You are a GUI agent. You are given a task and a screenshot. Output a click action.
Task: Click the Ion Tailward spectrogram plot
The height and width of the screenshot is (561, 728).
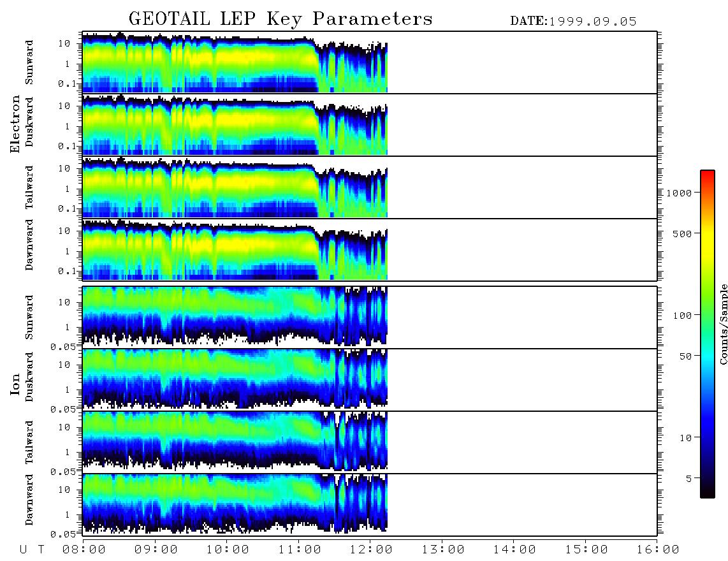pyautogui.click(x=370, y=442)
